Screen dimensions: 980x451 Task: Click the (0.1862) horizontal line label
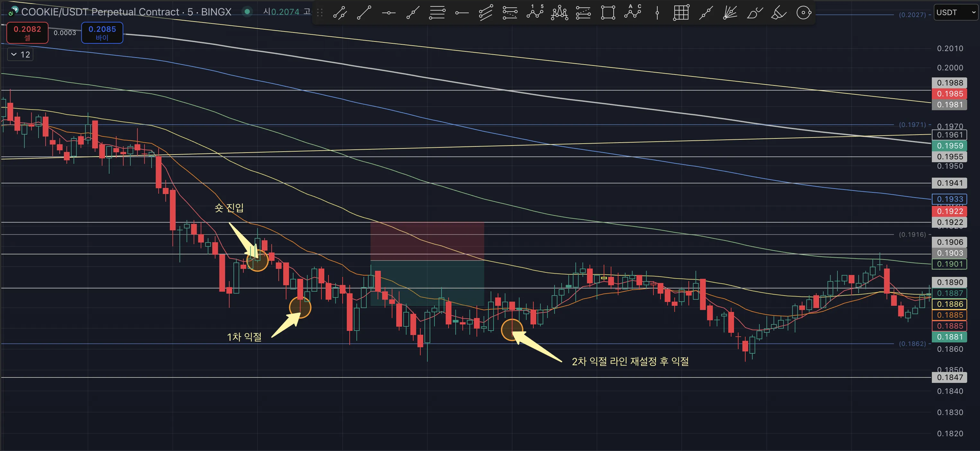tap(912, 344)
